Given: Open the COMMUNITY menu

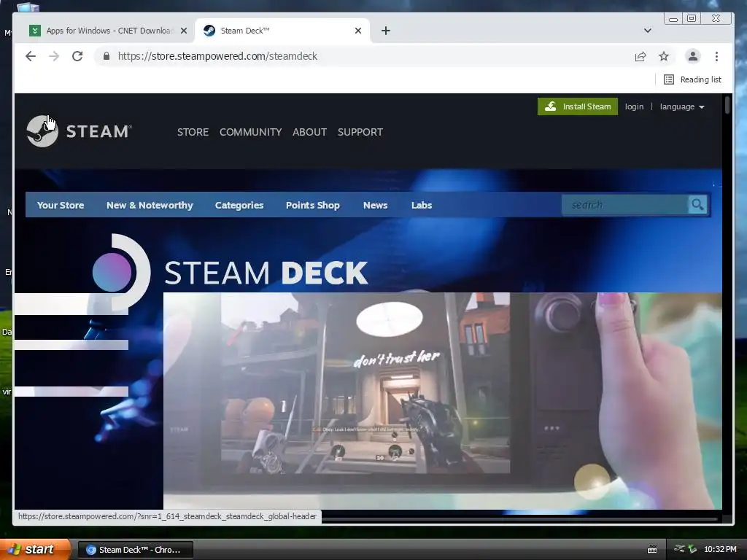Looking at the screenshot, I should (x=251, y=132).
